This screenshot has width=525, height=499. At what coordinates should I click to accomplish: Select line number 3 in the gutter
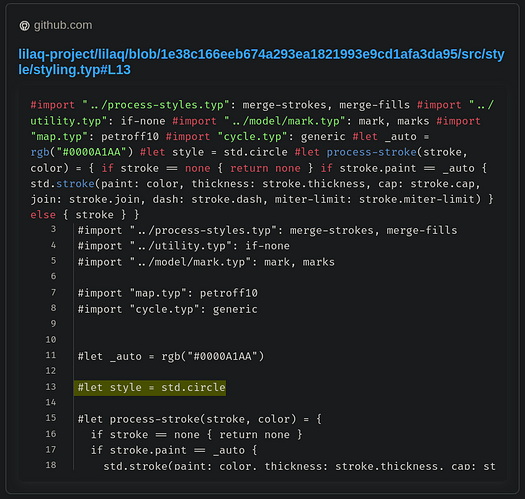click(x=54, y=229)
